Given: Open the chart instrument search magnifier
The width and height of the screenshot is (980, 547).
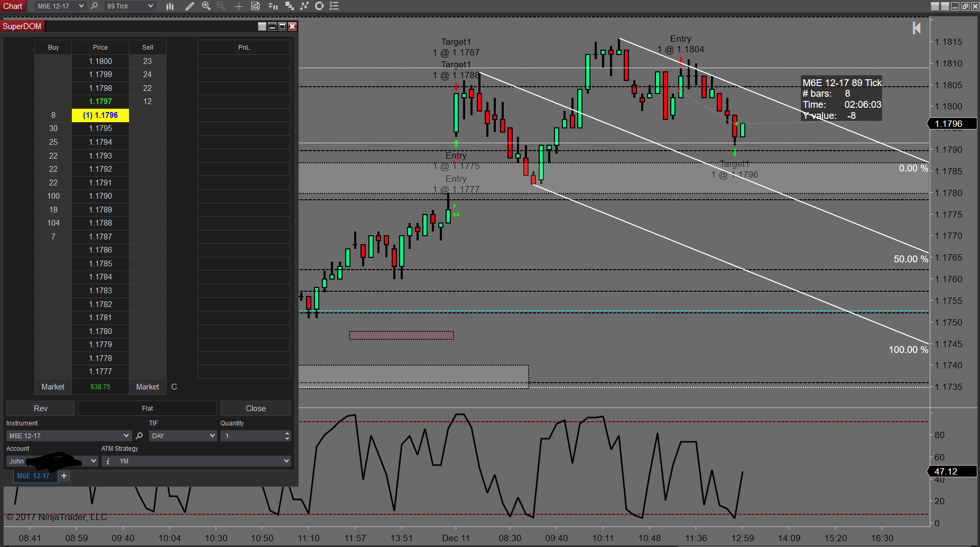Looking at the screenshot, I should click(94, 6).
